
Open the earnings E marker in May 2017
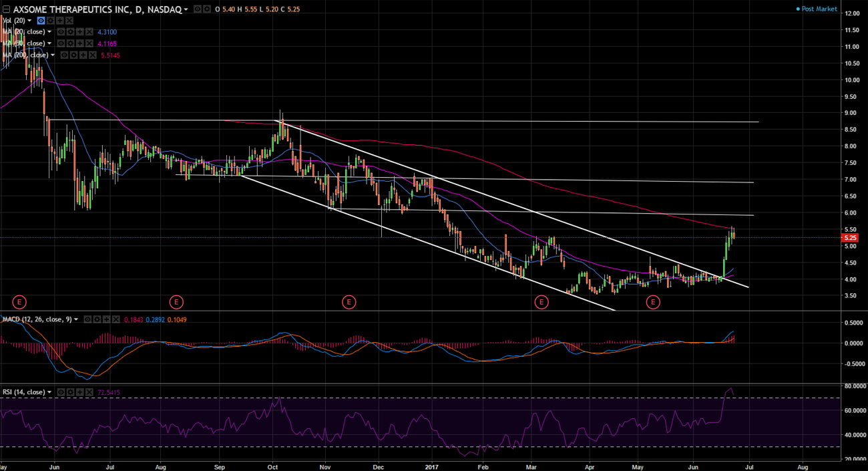[653, 303]
